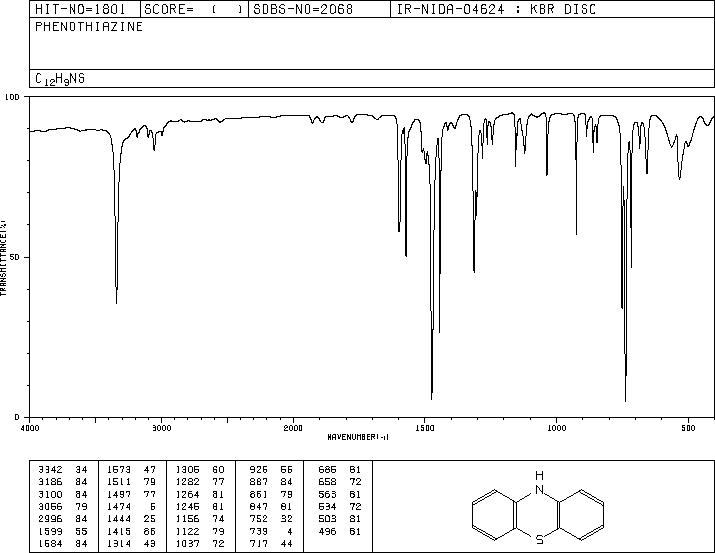Click the 1314 peak table entry

tap(131, 543)
